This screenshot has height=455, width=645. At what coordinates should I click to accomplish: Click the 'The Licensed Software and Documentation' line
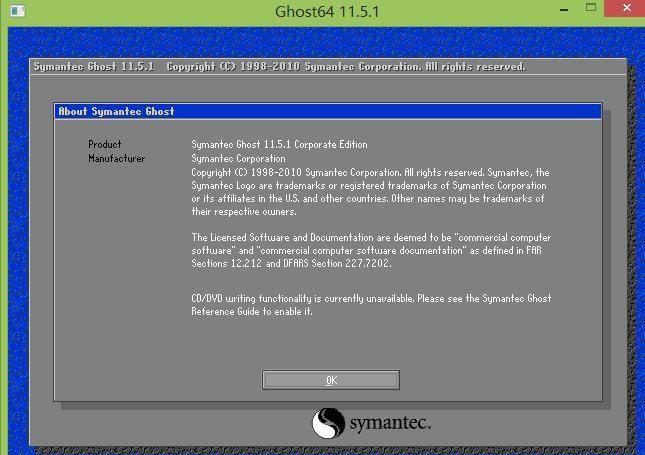point(371,237)
